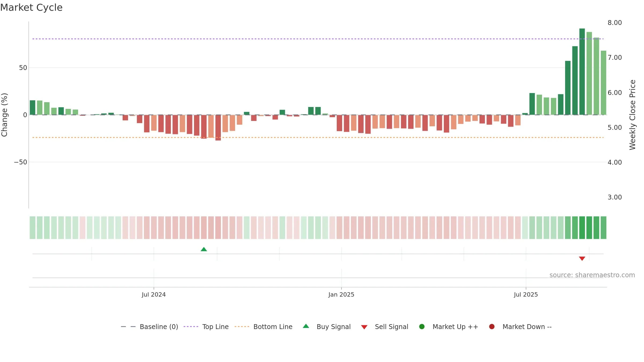644x362 pixels.
Task: Toggle the Top Line legend entry
Action: (206, 327)
